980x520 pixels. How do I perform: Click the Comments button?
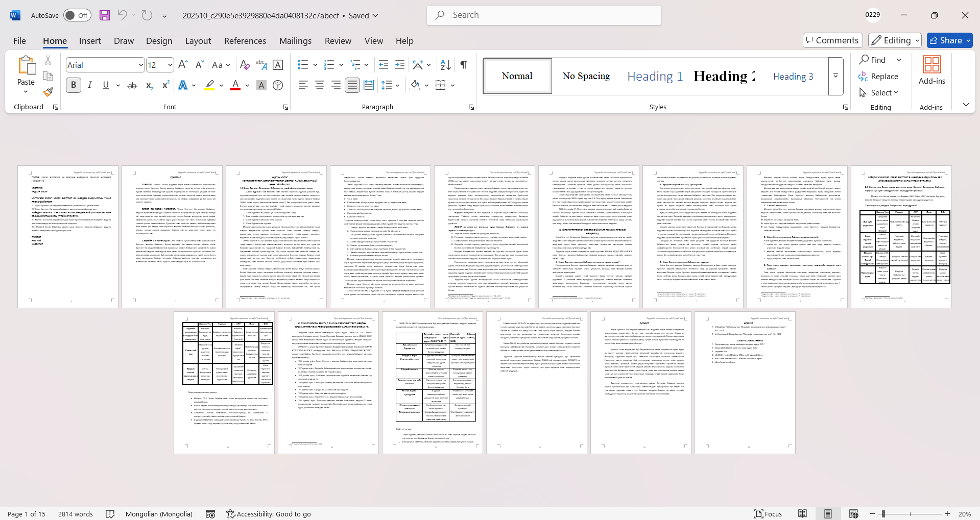(832, 40)
